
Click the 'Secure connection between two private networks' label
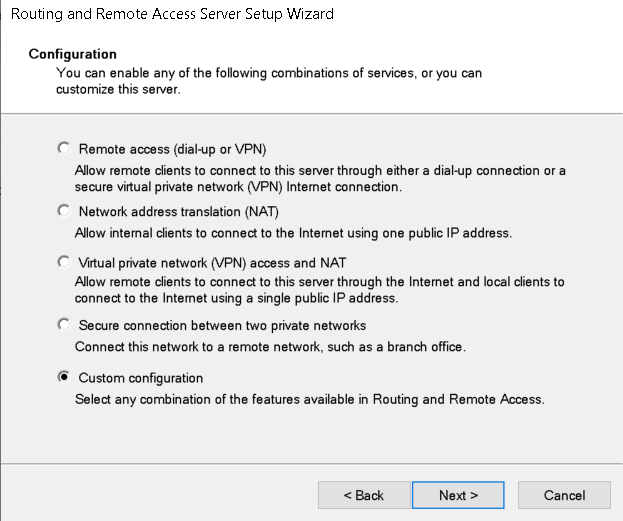[222, 326]
